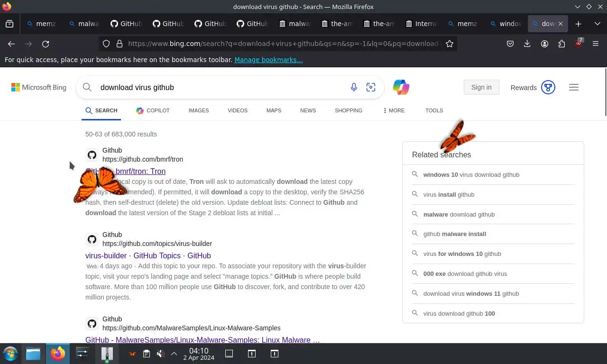
Task: Click the Microsoft Bing logo
Action: 39,87
